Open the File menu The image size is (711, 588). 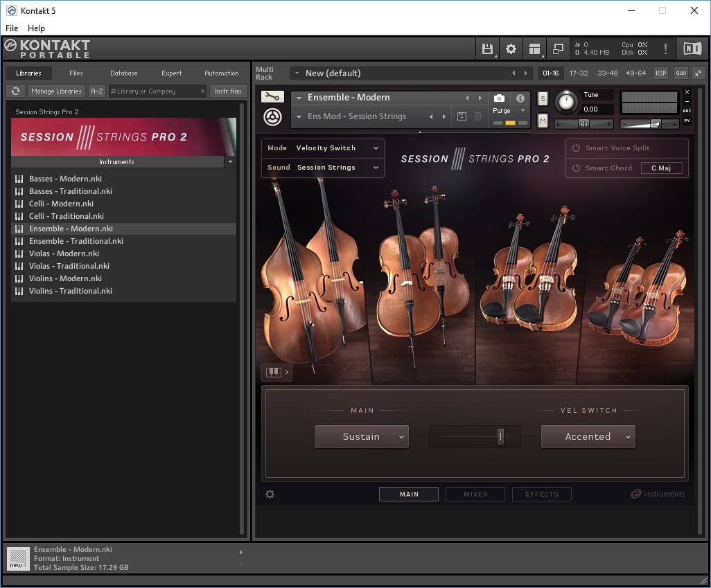click(x=12, y=28)
